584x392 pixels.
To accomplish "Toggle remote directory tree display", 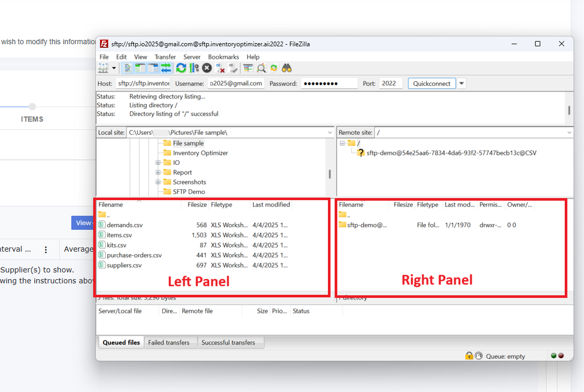I will click(153, 68).
